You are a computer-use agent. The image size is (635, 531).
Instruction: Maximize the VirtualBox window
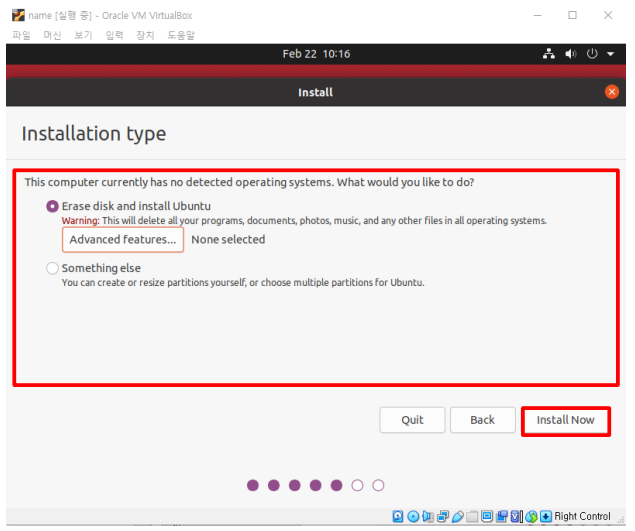point(572,15)
